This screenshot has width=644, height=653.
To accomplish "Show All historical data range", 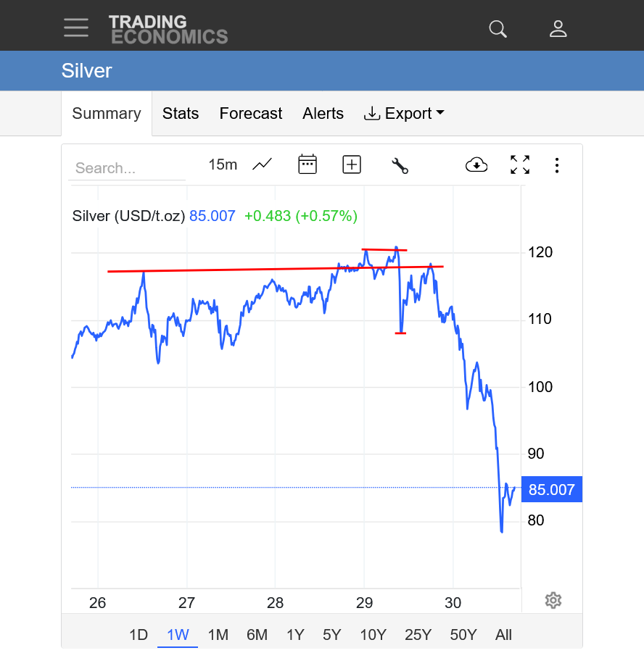I will click(x=504, y=635).
